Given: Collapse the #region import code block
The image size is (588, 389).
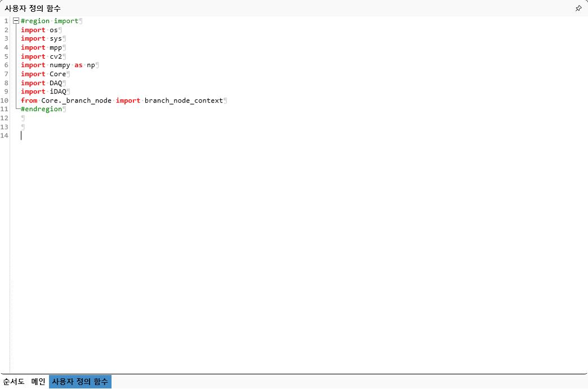Looking at the screenshot, I should click(16, 21).
